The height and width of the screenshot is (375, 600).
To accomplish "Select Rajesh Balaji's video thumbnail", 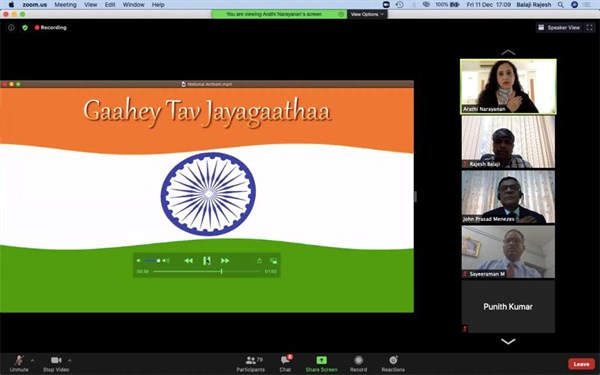I will 508,142.
